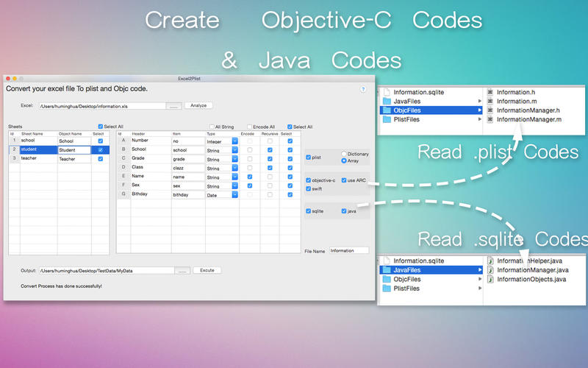Uncheck Encode for the Name row
This screenshot has width=588, height=368.
coord(250,177)
